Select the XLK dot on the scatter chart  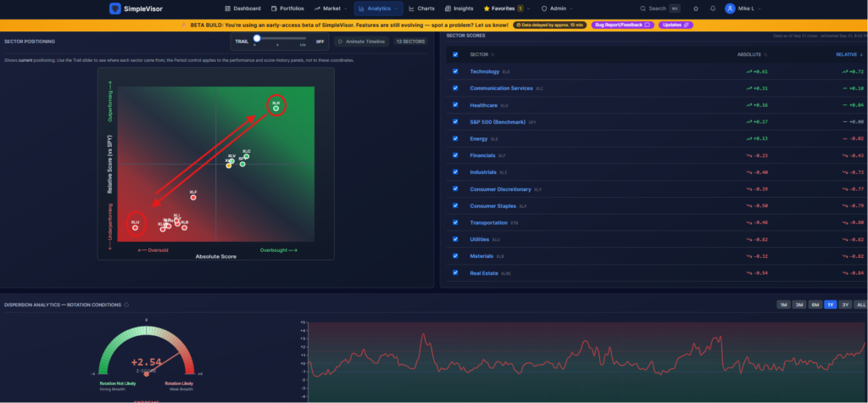click(276, 108)
